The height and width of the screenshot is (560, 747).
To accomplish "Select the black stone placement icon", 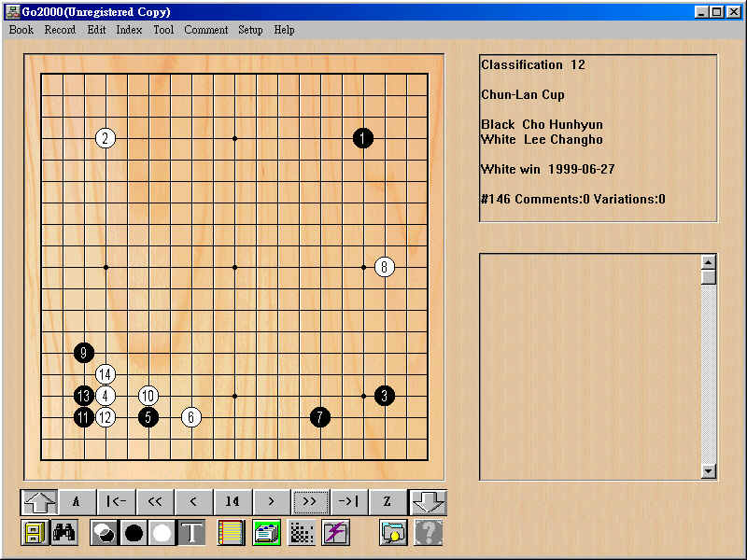I will (x=134, y=532).
